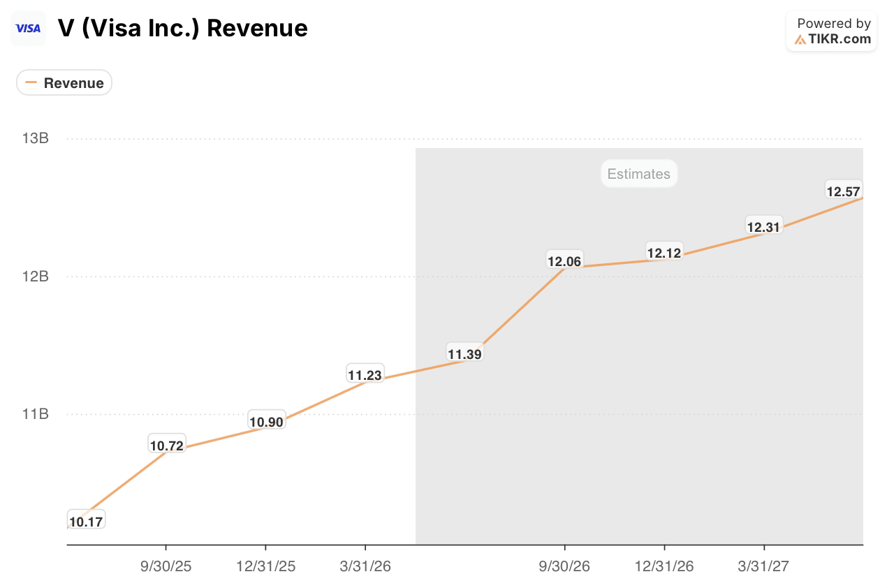Image resolution: width=887 pixels, height=588 pixels.
Task: Select the 12.57 estimate data point
Action: pyautogui.click(x=844, y=191)
